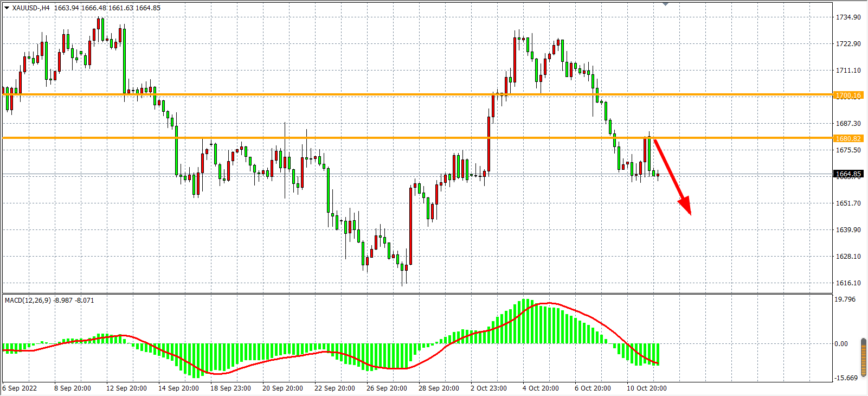The image size is (868, 396).
Task: Click the XAUUSD-,H4 symbol title text
Action: tap(30, 8)
